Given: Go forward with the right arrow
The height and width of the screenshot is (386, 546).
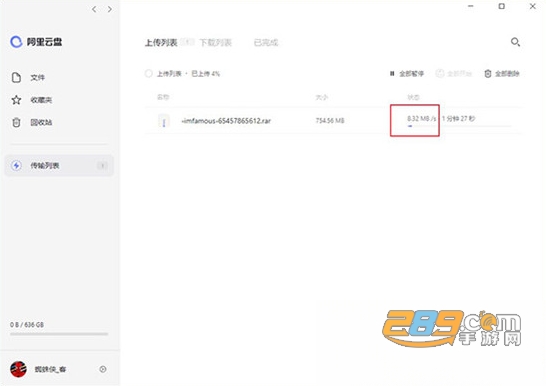Looking at the screenshot, I should point(110,9).
